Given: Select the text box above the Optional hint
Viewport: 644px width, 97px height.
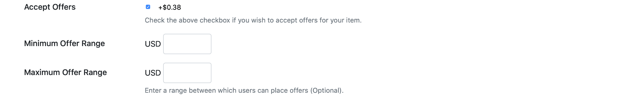Looking at the screenshot, I should point(187,73).
